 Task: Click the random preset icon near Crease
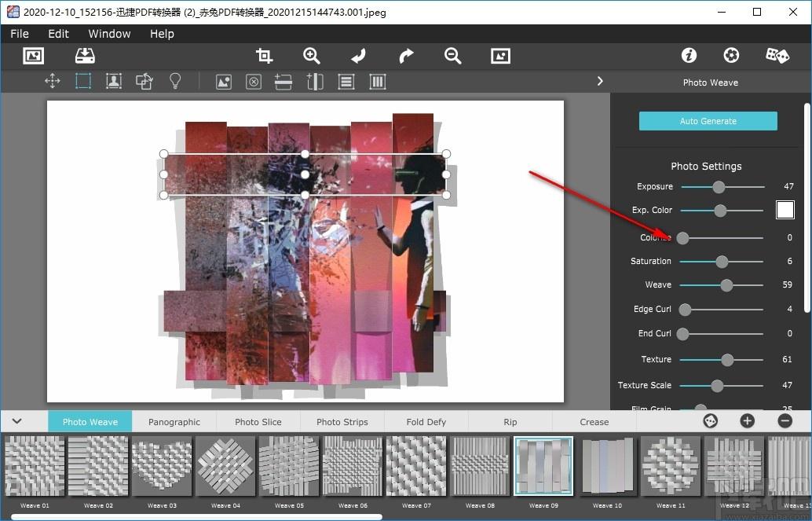pos(711,421)
